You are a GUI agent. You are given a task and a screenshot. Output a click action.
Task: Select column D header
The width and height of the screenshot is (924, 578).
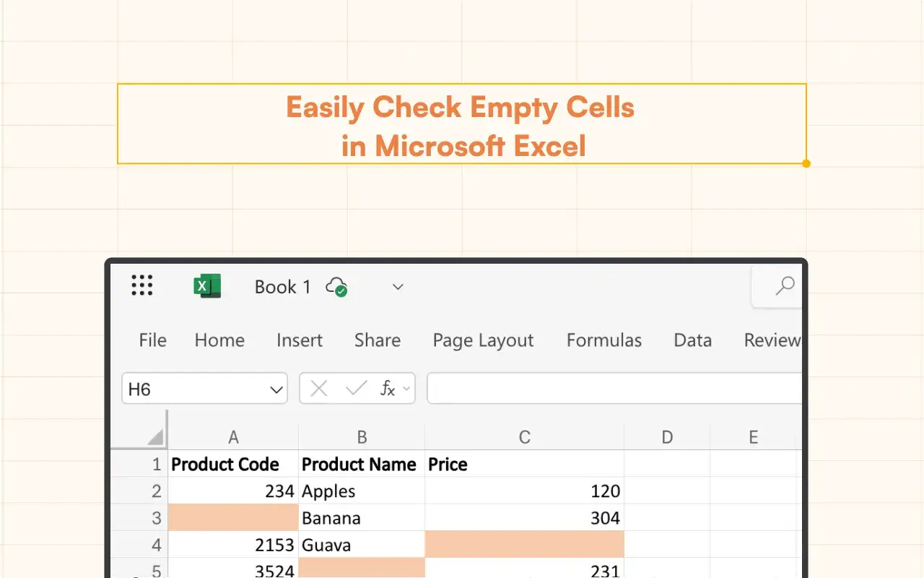[x=667, y=437]
